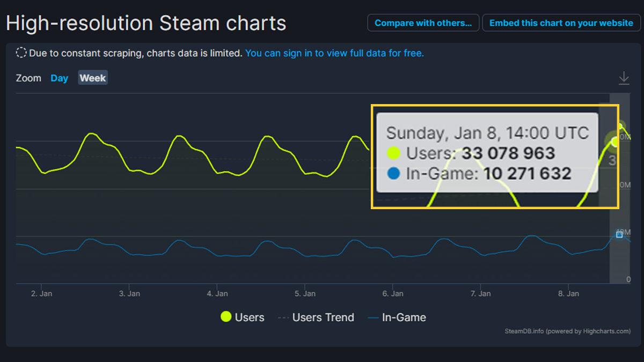
Task: Click the 5. Jan axis label
Action: (x=304, y=293)
